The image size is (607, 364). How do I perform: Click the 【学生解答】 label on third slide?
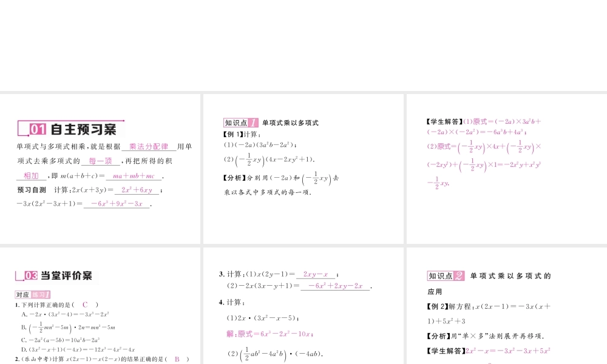444,121
